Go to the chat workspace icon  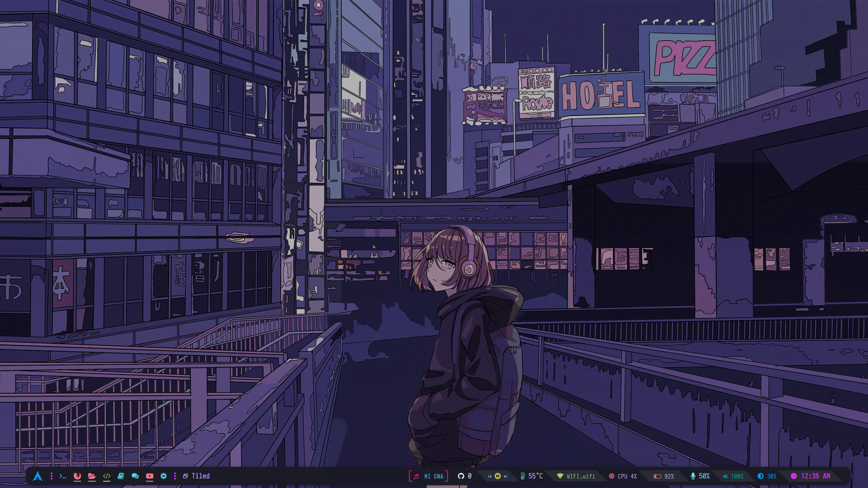[x=135, y=476]
